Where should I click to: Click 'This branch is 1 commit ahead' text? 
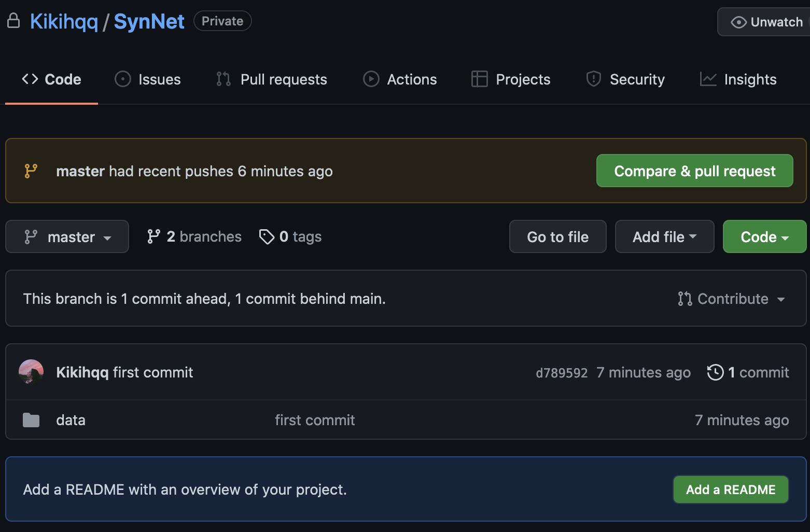point(204,299)
